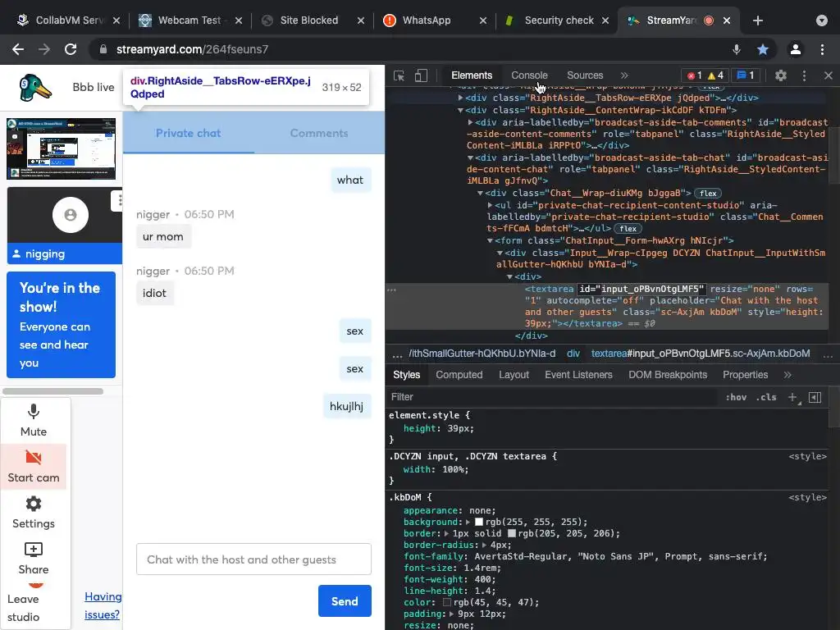Open the browser profile avatar
The height and width of the screenshot is (630, 840).
796,49
